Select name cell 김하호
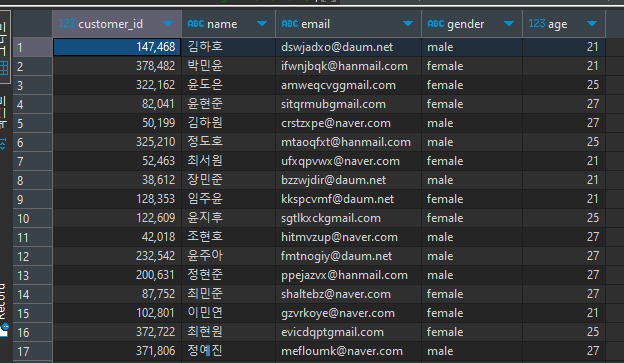624x363 pixels. coord(228,47)
